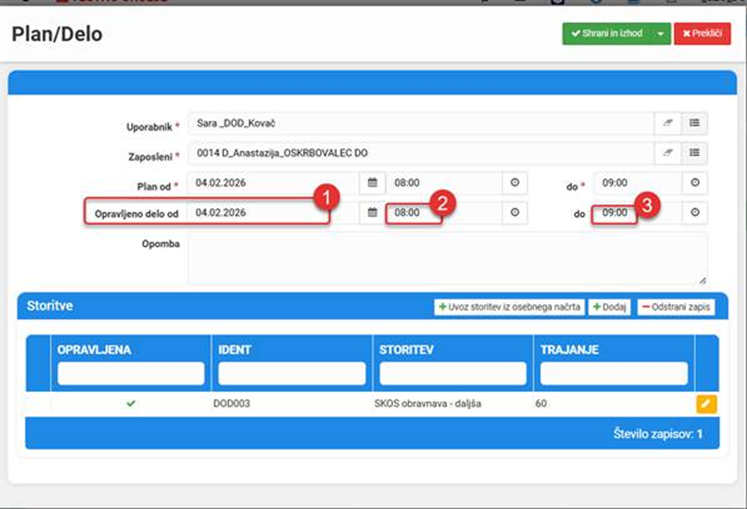Open the Shrani in izhod dropdown arrow
747x509 pixels.
tap(661, 34)
